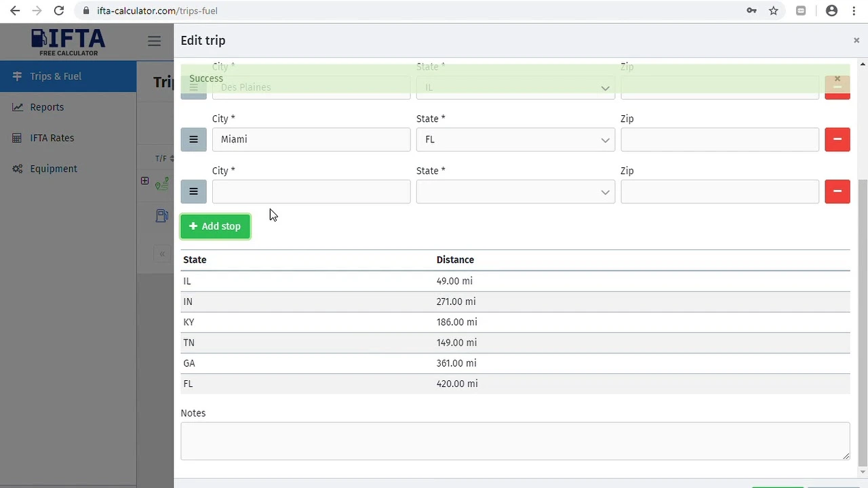
Task: Open Trips & Fuel in sidebar
Action: 56,77
